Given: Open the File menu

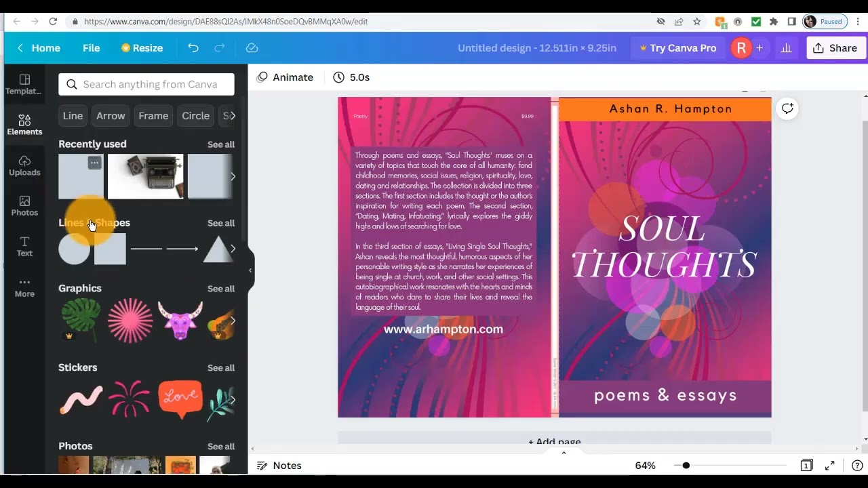Looking at the screenshot, I should 92,48.
